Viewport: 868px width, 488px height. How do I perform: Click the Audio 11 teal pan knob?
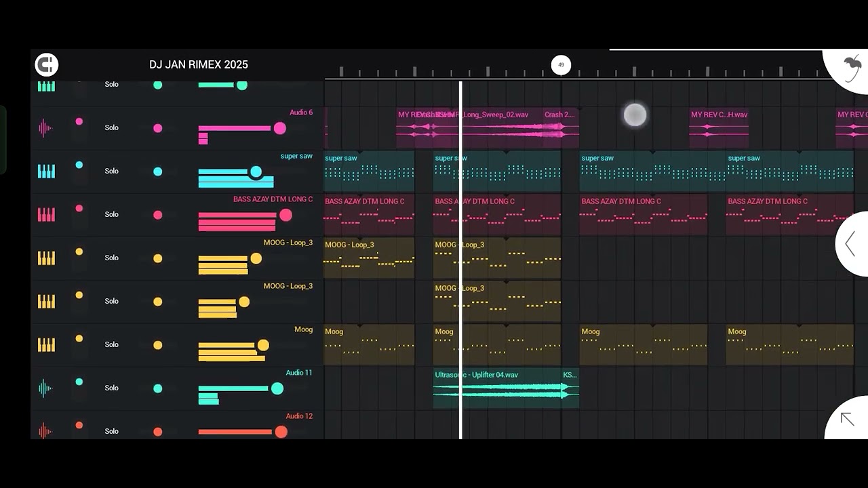pos(158,388)
